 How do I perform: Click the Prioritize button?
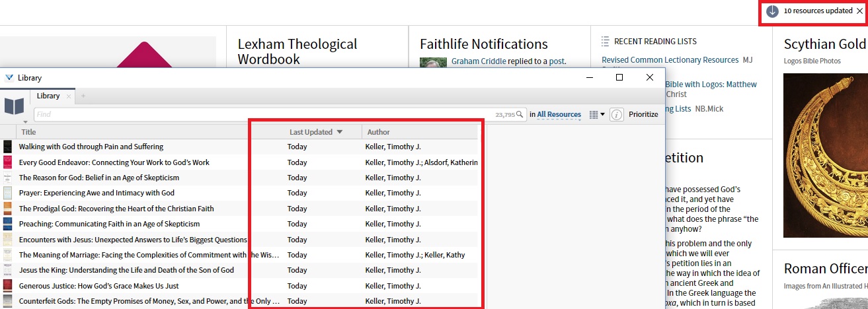tap(643, 114)
